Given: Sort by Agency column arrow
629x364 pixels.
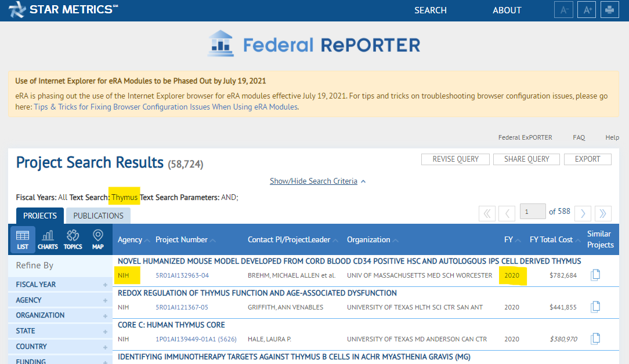Looking at the screenshot, I should [x=147, y=241].
